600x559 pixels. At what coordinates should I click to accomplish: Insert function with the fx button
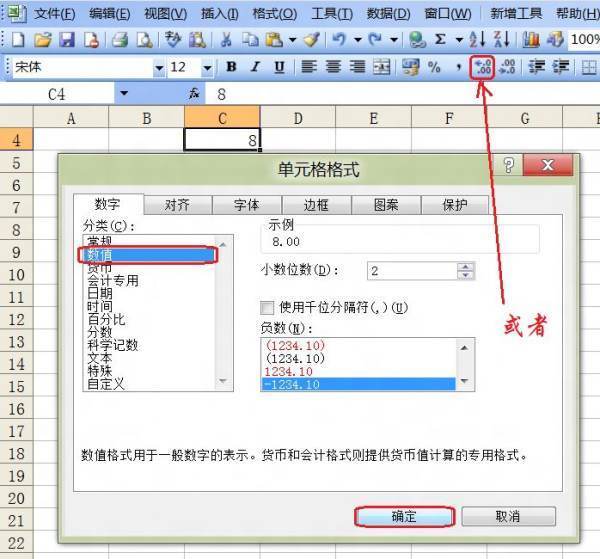pos(194,93)
